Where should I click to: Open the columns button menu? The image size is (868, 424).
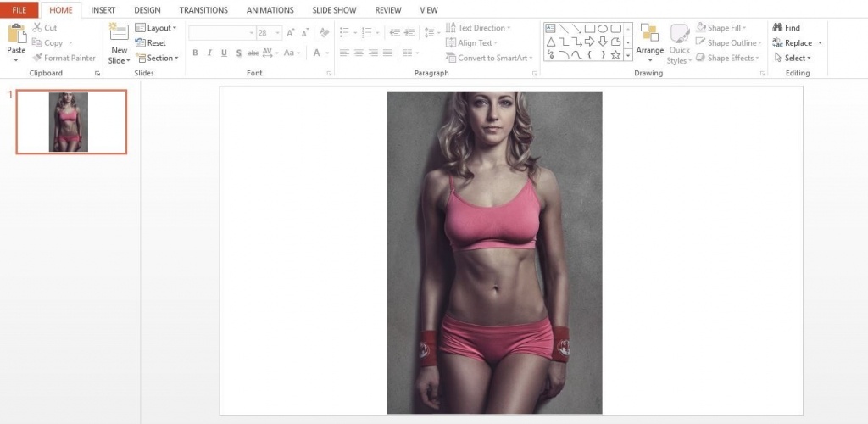coord(410,53)
